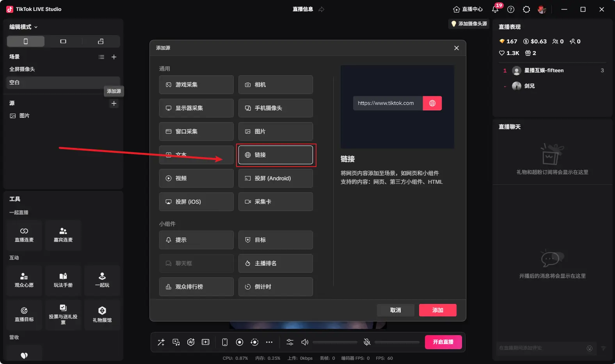Open audio mixer settings icon

[290, 342]
